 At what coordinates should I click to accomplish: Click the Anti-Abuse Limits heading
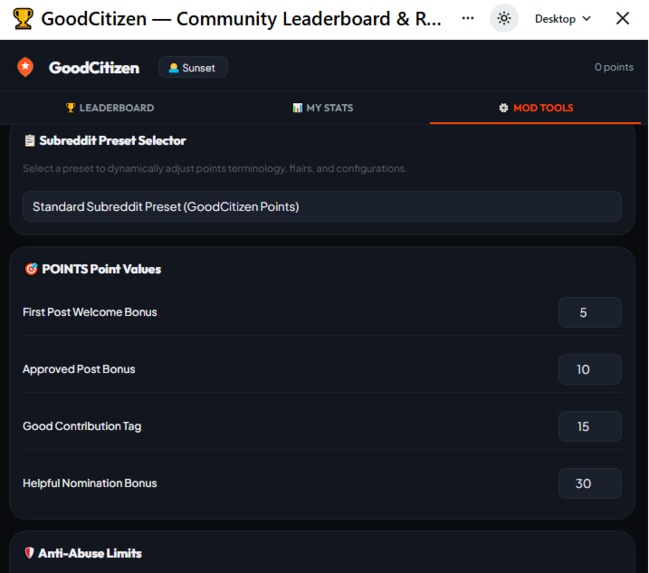click(90, 553)
